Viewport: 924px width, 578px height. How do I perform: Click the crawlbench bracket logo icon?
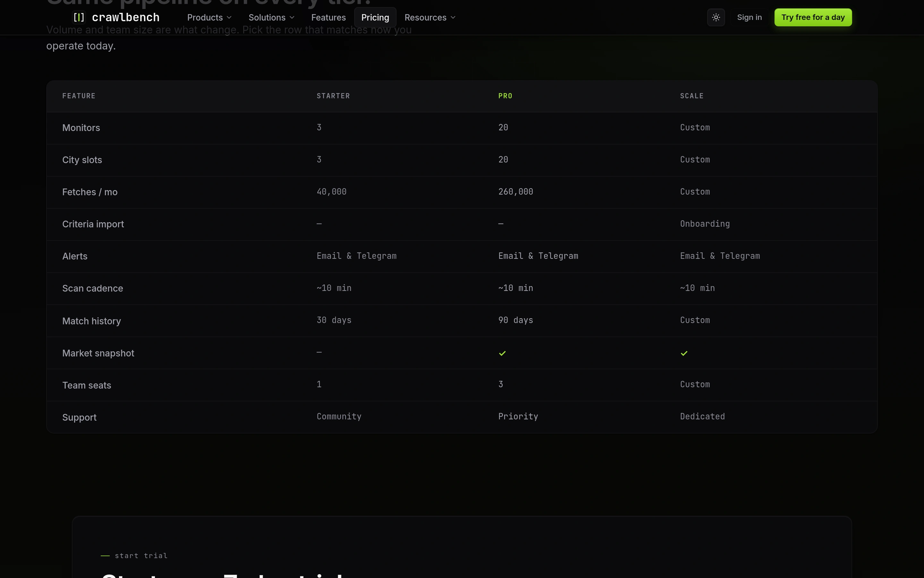tap(79, 17)
